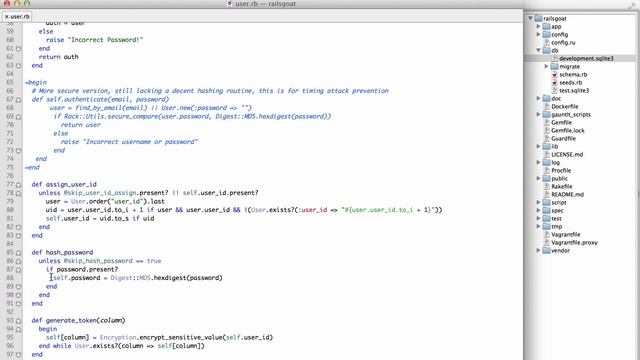Click the db folder icon

[x=547, y=50]
